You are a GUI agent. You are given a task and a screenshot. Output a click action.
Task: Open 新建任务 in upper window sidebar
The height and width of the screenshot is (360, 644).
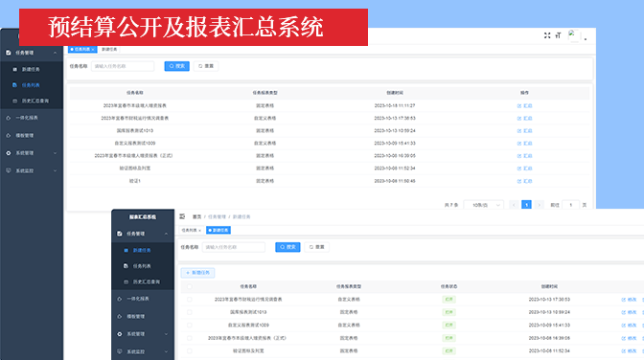pyautogui.click(x=32, y=69)
